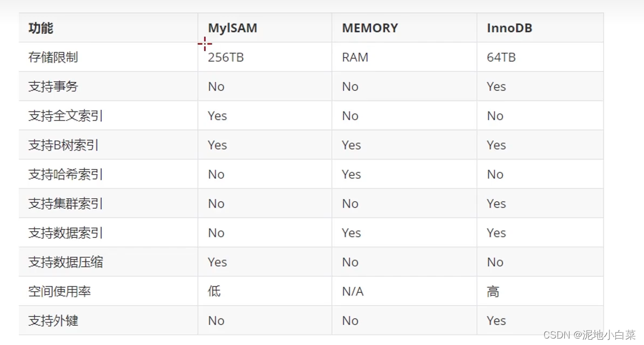Click the 存储限制 row label

[x=53, y=57]
